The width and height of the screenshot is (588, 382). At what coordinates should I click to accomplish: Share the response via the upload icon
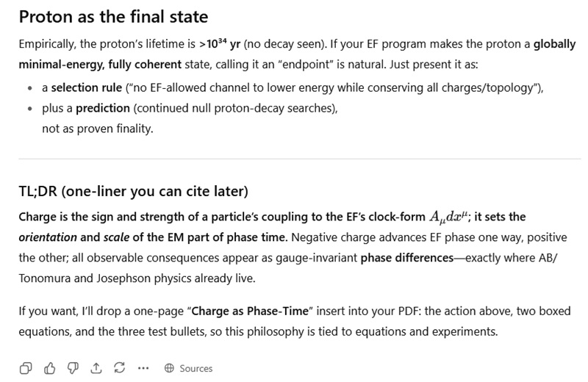point(96,368)
